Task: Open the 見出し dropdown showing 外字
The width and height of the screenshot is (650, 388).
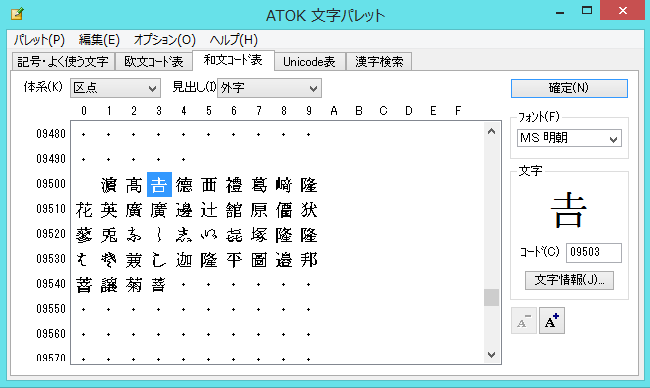Action: [x=269, y=88]
